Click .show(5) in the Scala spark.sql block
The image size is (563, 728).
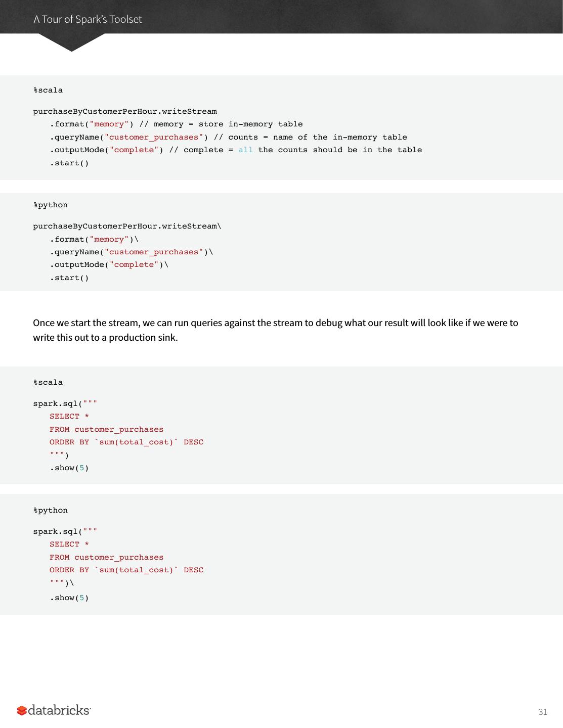(x=69, y=468)
